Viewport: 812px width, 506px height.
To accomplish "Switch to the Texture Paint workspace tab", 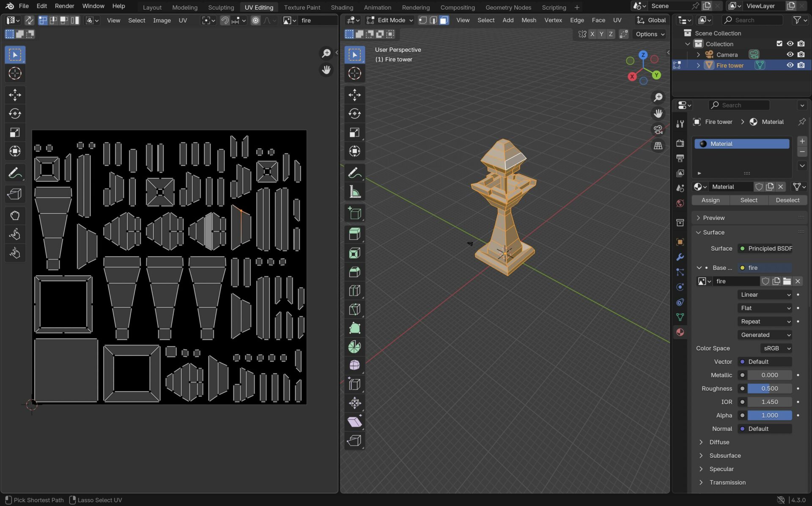I will (x=302, y=7).
